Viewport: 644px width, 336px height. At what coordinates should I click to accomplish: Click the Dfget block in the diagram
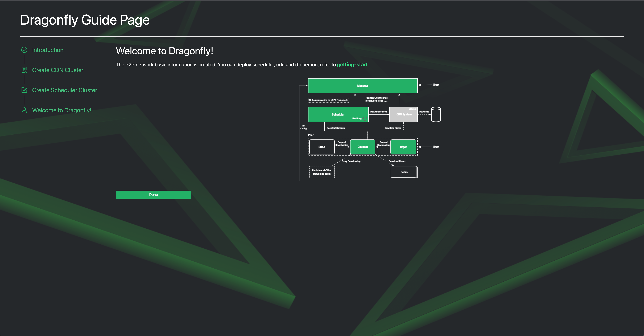[x=403, y=147]
